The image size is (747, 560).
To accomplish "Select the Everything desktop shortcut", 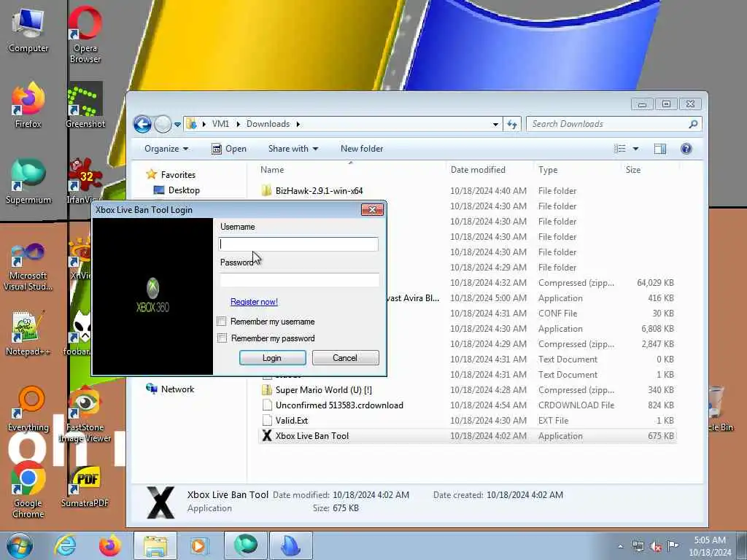I will point(28,409).
